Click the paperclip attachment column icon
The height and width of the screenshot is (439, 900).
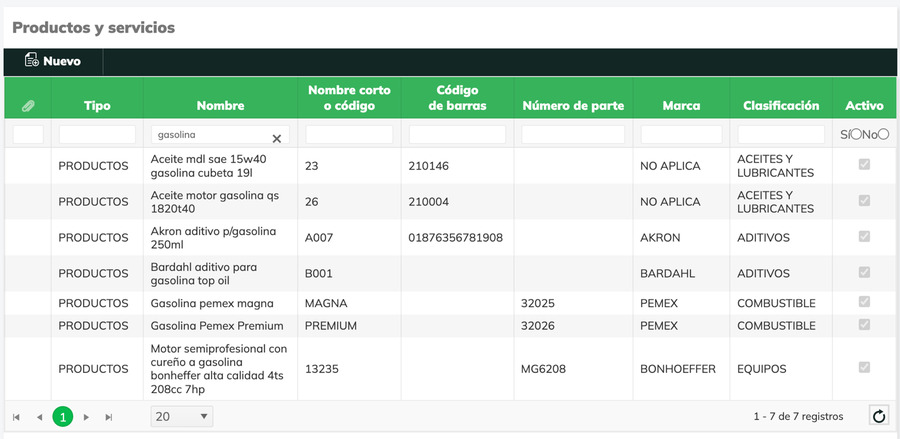(28, 106)
